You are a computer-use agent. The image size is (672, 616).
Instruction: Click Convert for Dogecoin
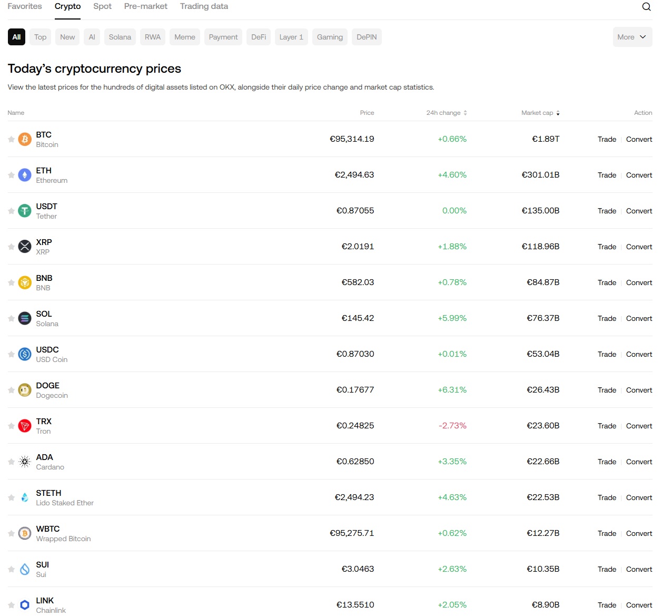(x=639, y=390)
